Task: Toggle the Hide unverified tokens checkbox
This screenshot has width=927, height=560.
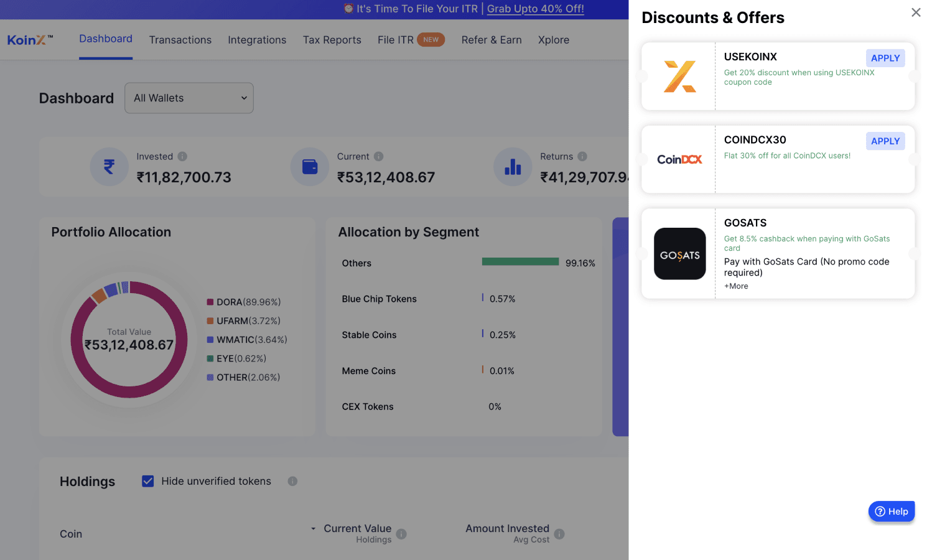Action: 148,481
